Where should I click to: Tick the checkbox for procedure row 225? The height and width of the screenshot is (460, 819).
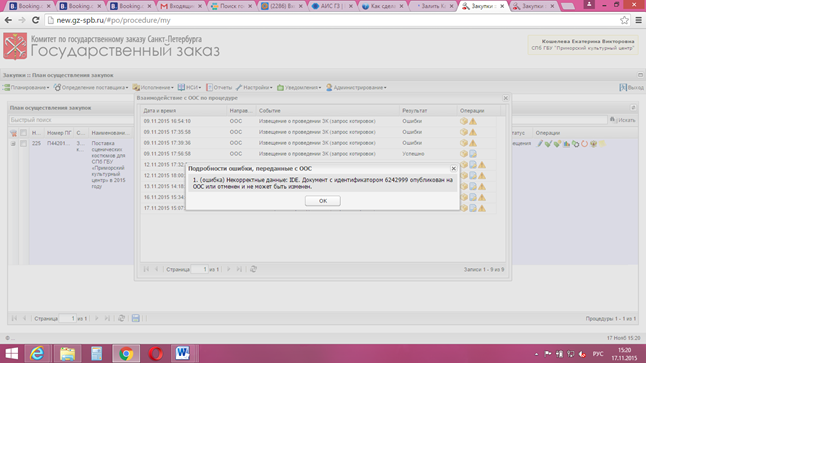pyautogui.click(x=24, y=144)
